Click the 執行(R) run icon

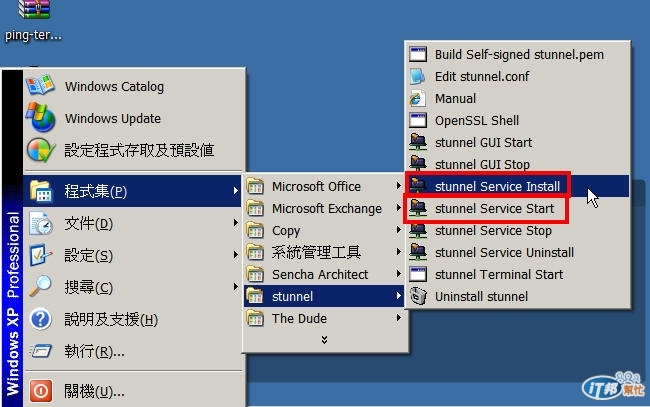click(x=41, y=351)
